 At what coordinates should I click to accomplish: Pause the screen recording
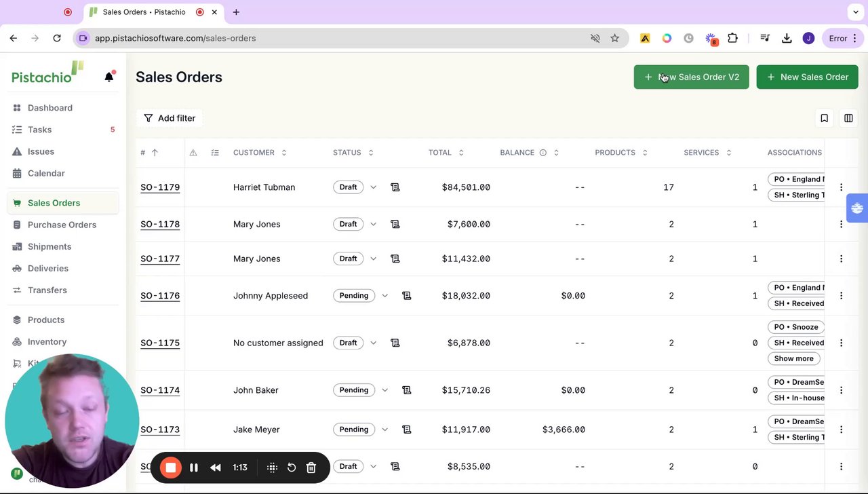click(194, 468)
